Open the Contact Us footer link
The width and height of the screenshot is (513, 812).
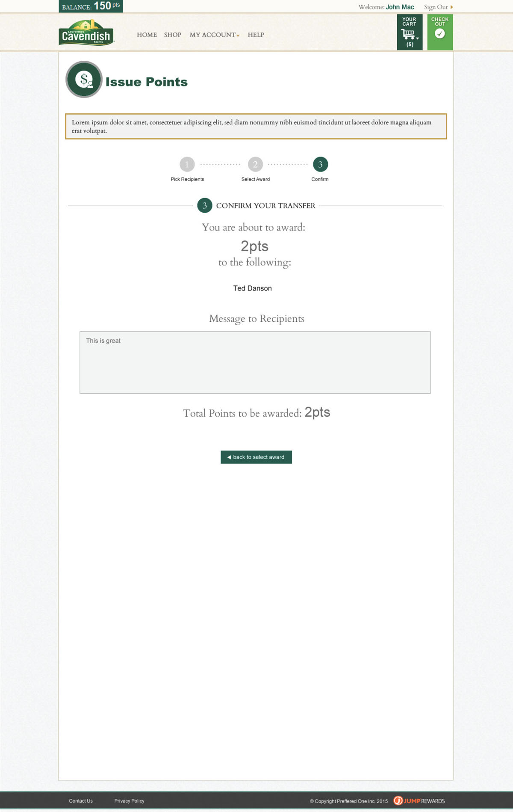[x=81, y=801]
